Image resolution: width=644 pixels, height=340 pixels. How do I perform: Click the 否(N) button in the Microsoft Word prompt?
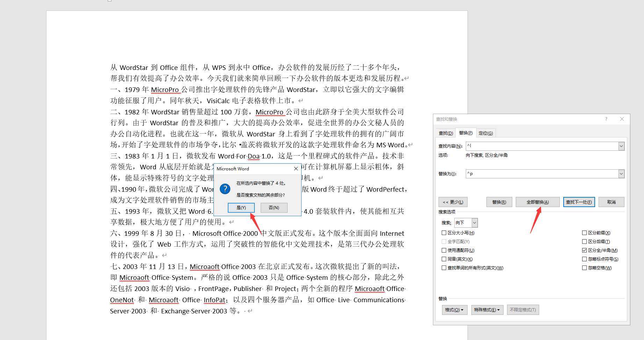(274, 208)
